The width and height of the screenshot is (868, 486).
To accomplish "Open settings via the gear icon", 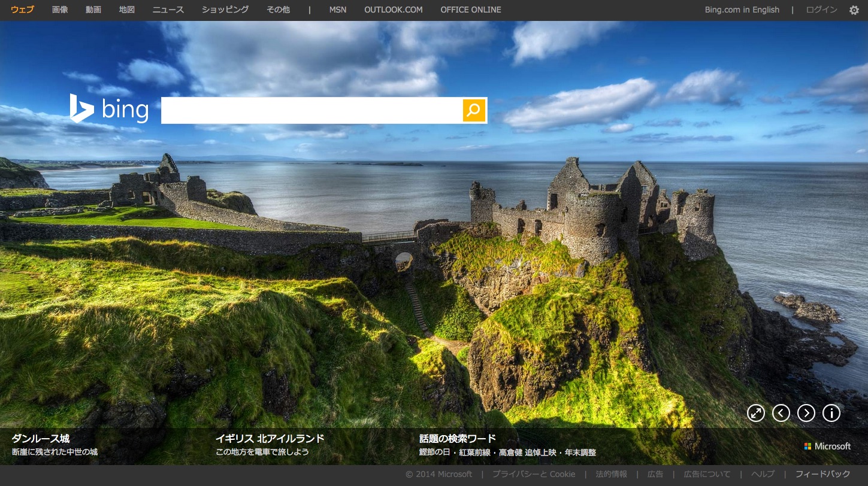I will point(854,10).
